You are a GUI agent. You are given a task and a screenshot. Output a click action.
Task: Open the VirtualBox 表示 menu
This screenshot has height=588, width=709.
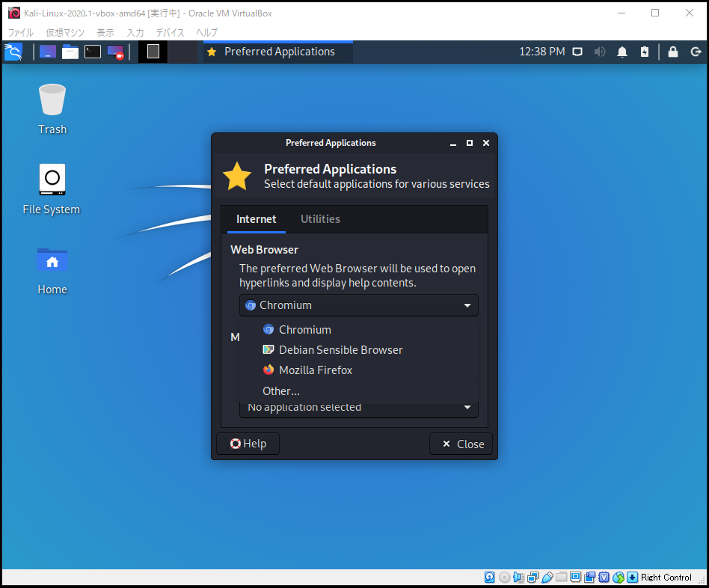click(105, 33)
